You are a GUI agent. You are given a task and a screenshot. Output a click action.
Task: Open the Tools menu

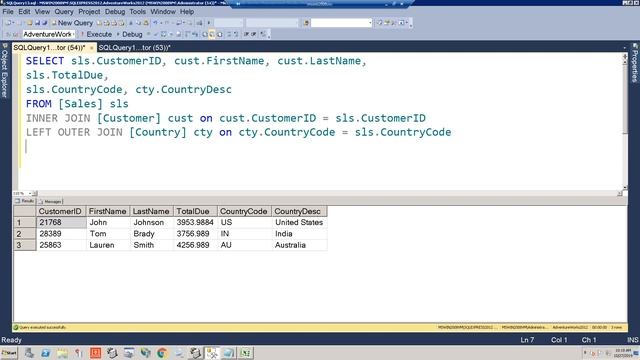pos(138,11)
